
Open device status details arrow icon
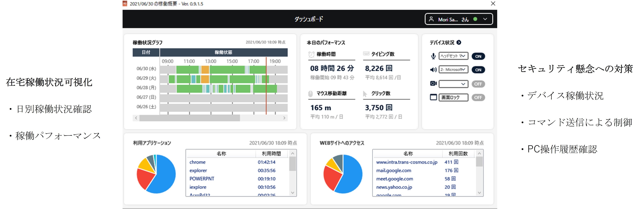point(459,42)
